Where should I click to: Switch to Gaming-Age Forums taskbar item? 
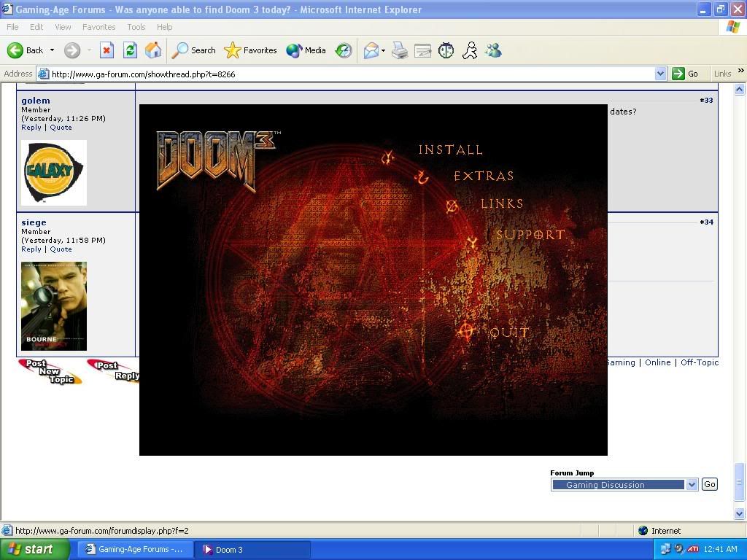(135, 550)
